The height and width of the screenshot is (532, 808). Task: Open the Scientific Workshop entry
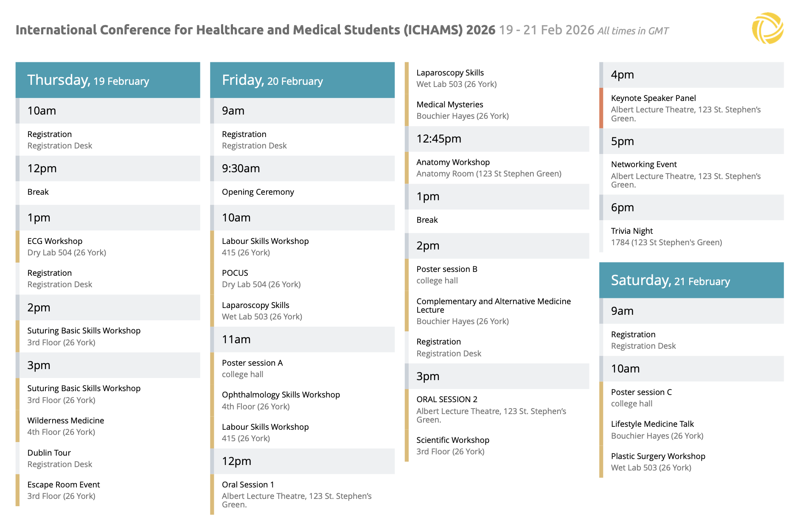pyautogui.click(x=497, y=445)
